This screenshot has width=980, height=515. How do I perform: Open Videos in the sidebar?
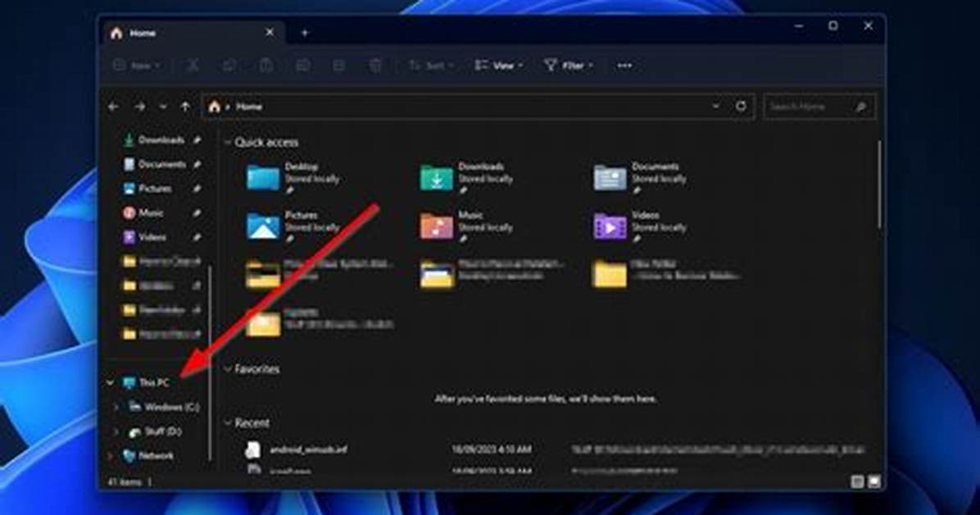144,238
